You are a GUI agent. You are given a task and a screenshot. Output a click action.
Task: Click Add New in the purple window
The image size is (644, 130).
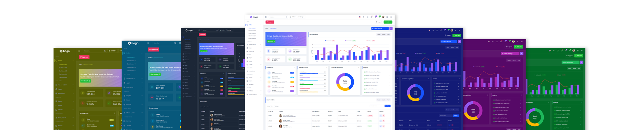pyautogui.click(x=519, y=47)
